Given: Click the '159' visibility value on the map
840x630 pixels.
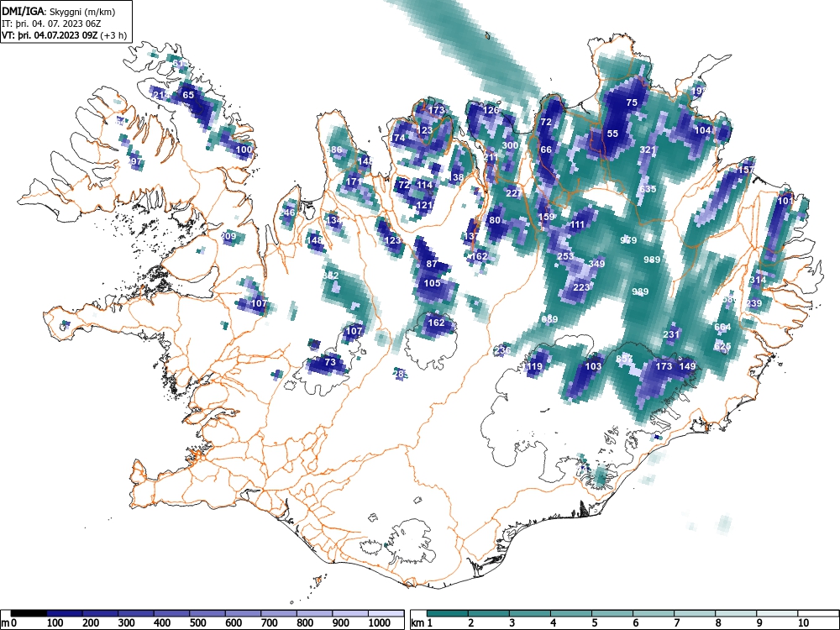Looking at the screenshot, I should (x=546, y=217).
